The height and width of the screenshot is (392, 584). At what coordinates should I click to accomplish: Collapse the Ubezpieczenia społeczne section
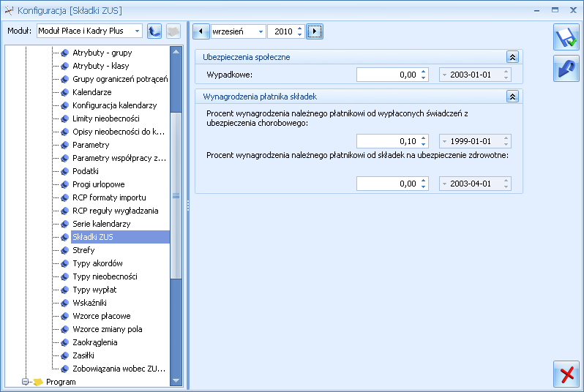512,57
